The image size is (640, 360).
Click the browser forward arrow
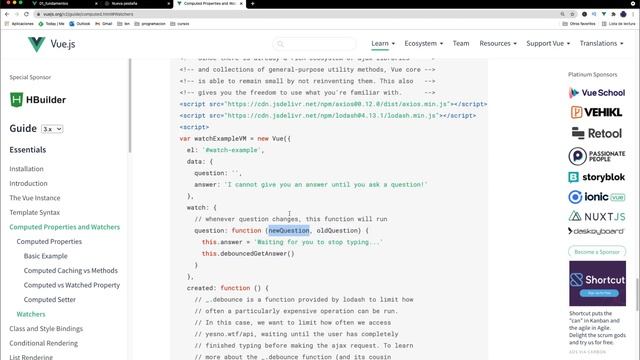(x=17, y=14)
